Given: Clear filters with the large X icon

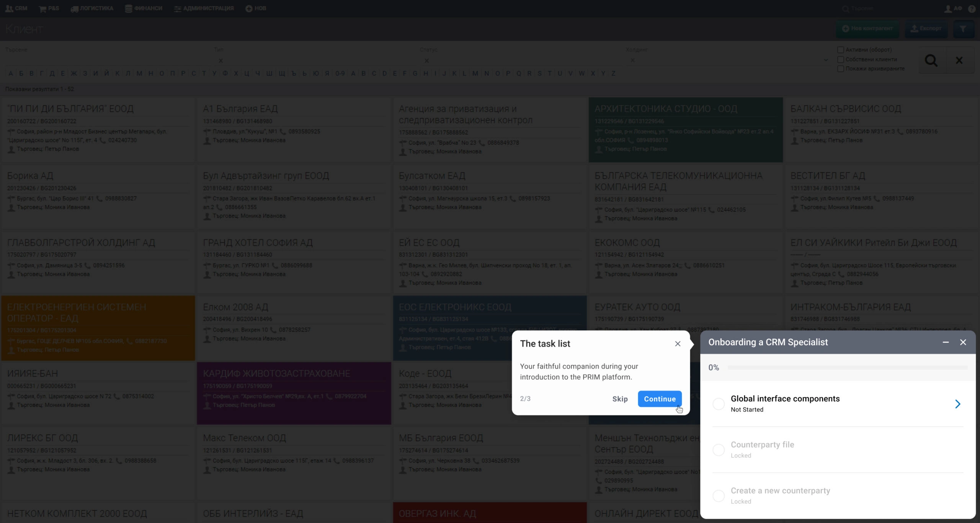Looking at the screenshot, I should 959,60.
